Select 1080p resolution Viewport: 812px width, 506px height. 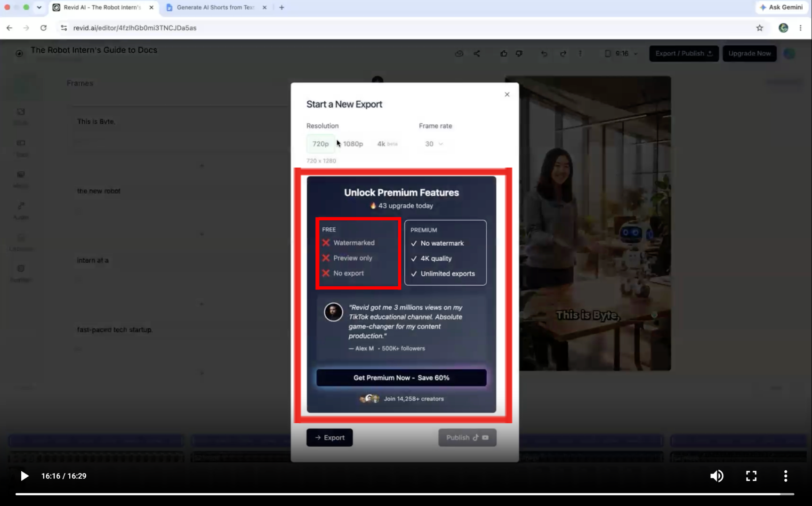(x=353, y=144)
